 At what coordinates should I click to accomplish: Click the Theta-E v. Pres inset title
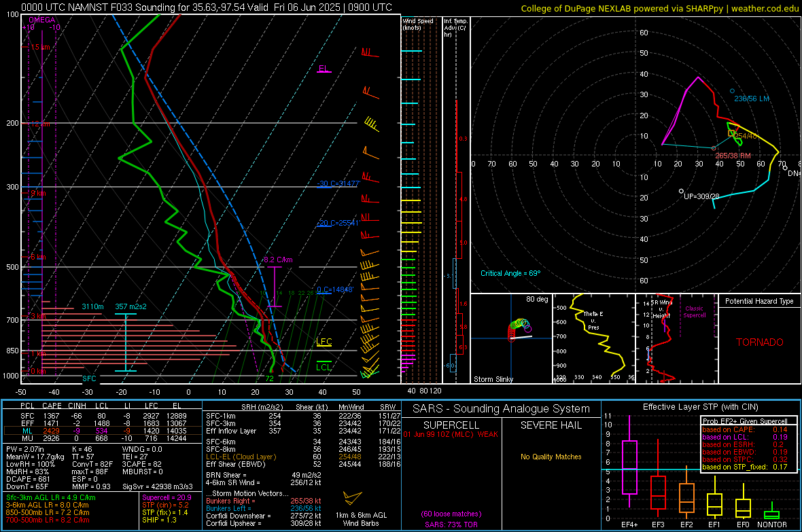[x=593, y=320]
